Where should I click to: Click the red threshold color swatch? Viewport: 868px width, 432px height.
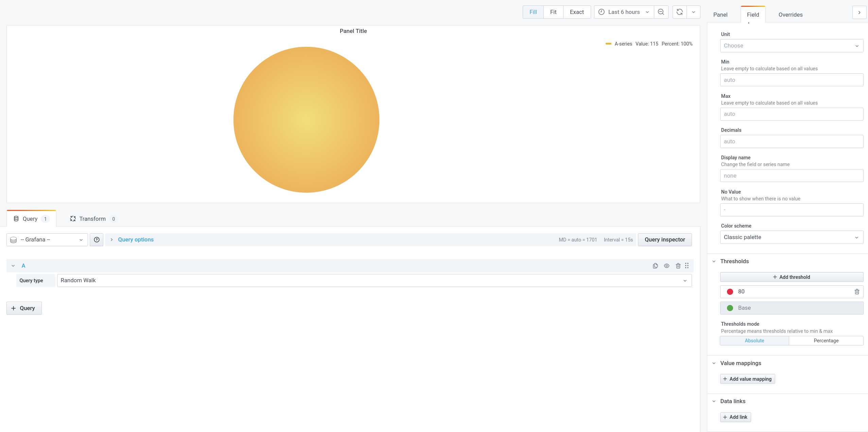pyautogui.click(x=730, y=291)
